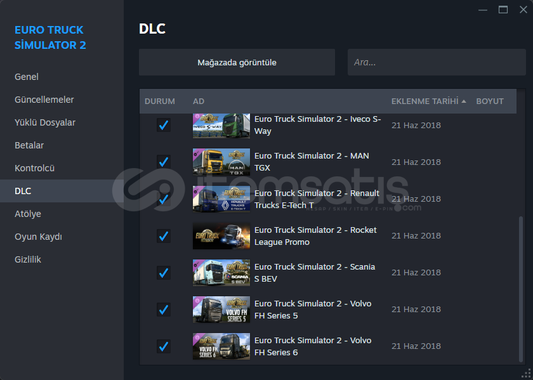
Task: Disable the MAN TGX DLC checkbox
Action: point(164,162)
